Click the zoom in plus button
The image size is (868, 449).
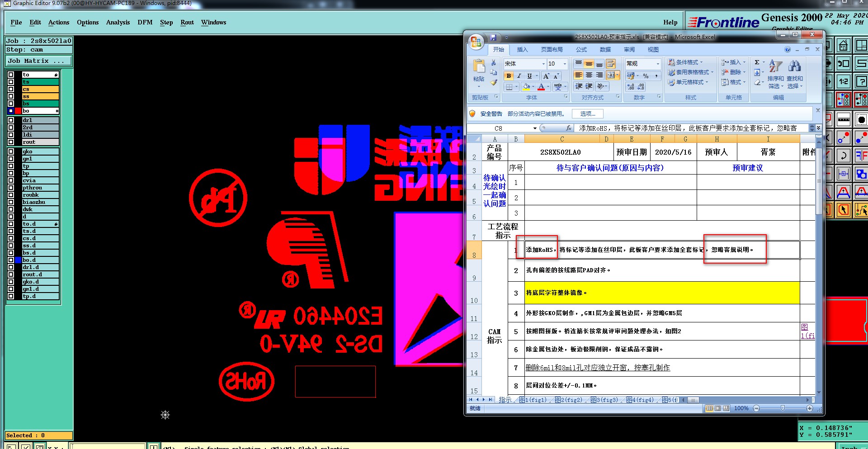(x=810, y=408)
